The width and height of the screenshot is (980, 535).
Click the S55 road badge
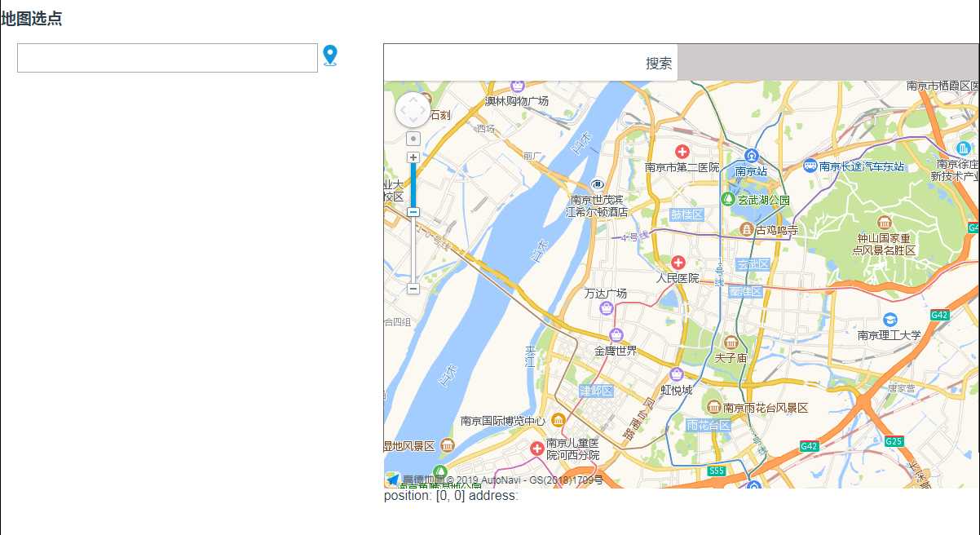pos(717,471)
